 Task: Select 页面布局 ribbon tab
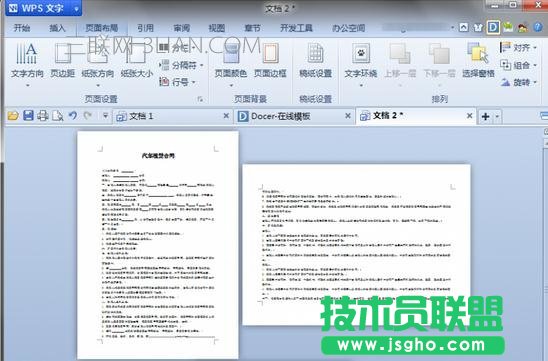[x=102, y=28]
